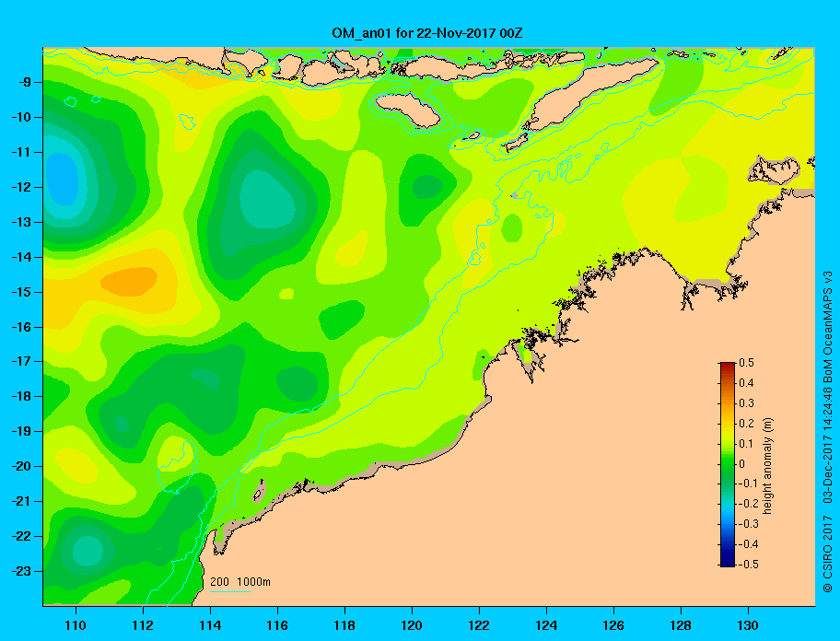Click longitude label 120 on x-axis
The height and width of the screenshot is (641, 840).
click(x=412, y=625)
